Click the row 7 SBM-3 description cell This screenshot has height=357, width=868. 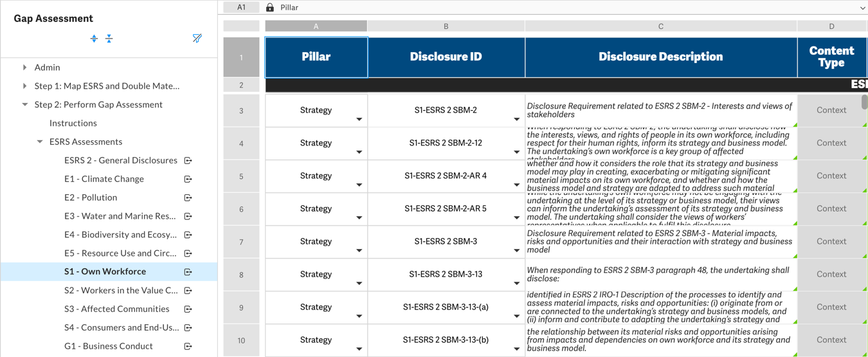click(661, 242)
